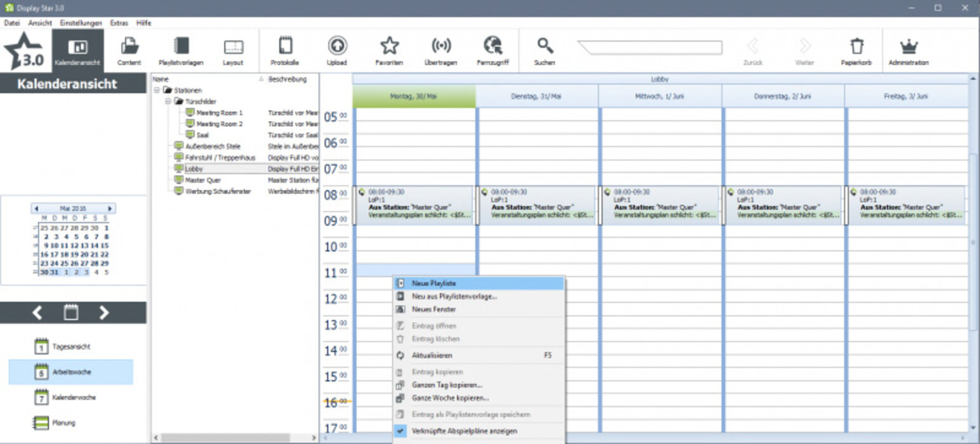The width and height of the screenshot is (980, 444).
Task: Open Playlistvorlagen in the toolbar
Action: (x=181, y=50)
